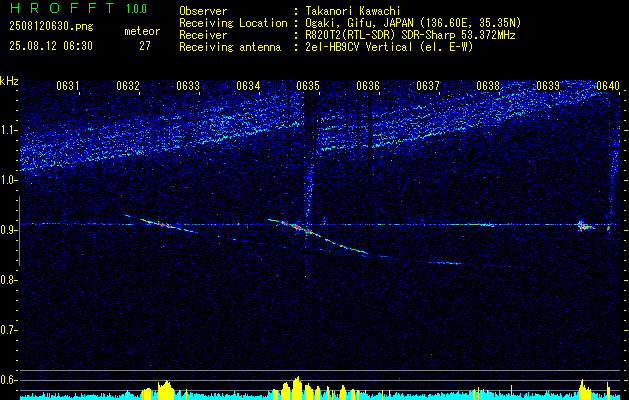The width and height of the screenshot is (629, 400).
Task: Click the Receiver label
Action: pos(203,35)
